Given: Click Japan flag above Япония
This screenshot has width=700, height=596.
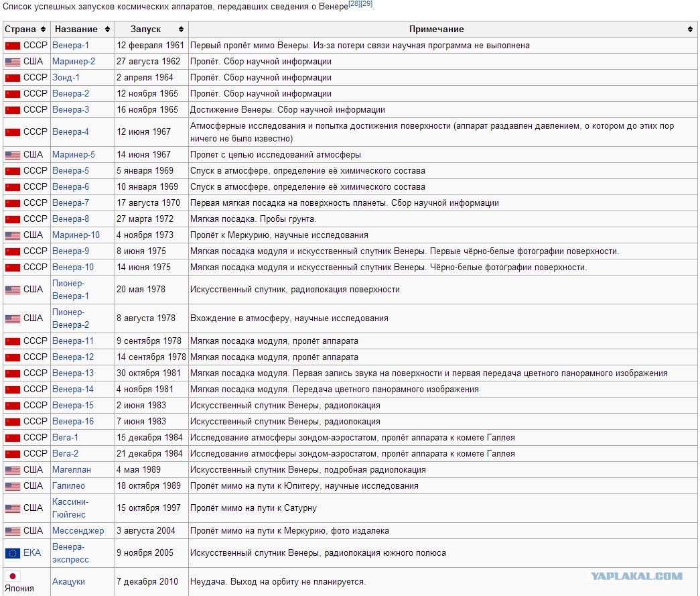Looking at the screenshot, I should point(13,576).
